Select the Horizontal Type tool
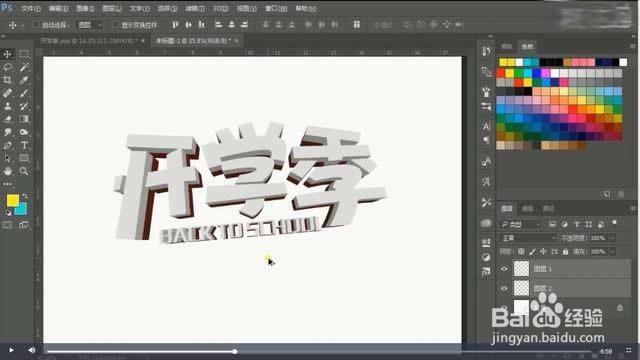The height and width of the screenshot is (360, 640). coord(24,145)
